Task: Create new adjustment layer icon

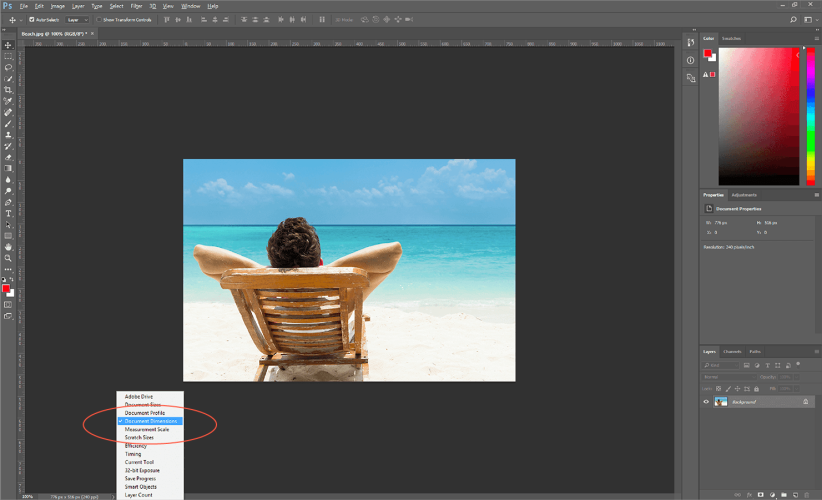Action: (x=772, y=494)
